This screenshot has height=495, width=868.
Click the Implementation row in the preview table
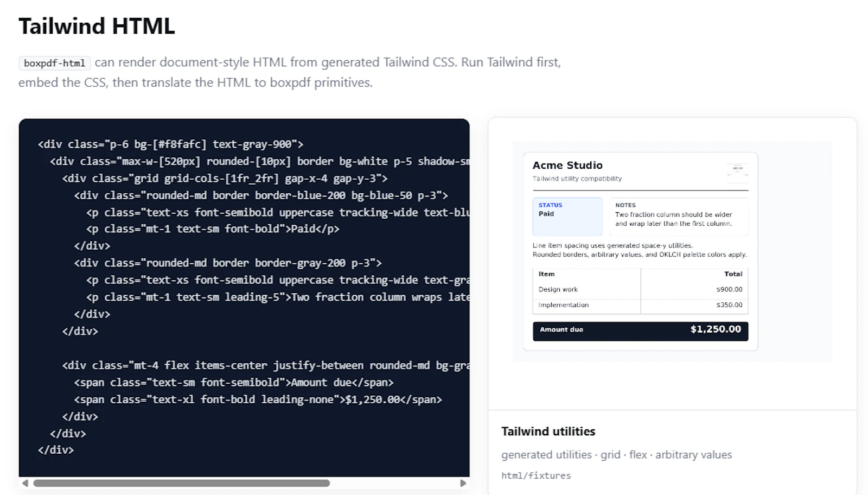(x=640, y=305)
